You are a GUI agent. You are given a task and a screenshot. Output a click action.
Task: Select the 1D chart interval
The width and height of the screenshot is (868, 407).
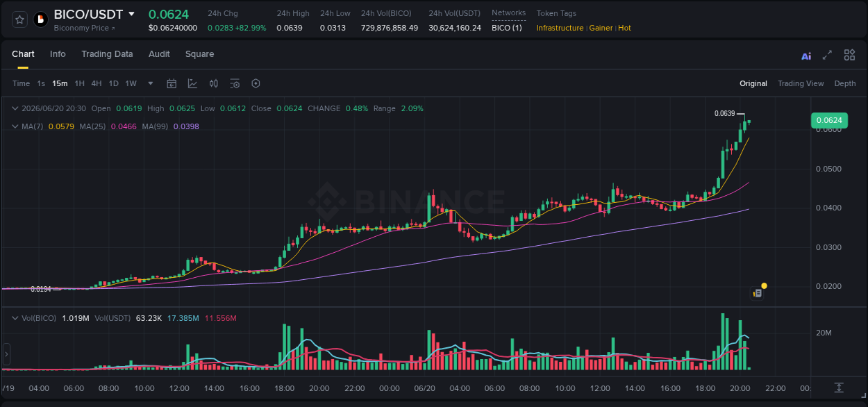coord(113,83)
